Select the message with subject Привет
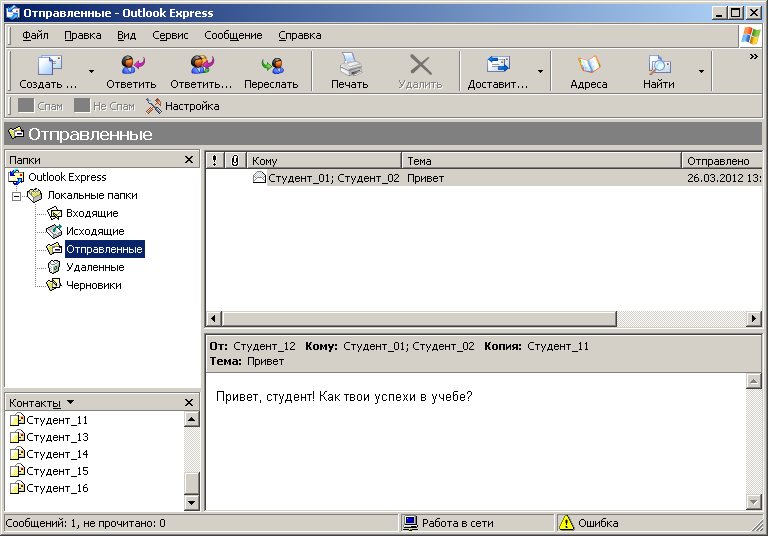The height and width of the screenshot is (536, 768). [x=483, y=178]
